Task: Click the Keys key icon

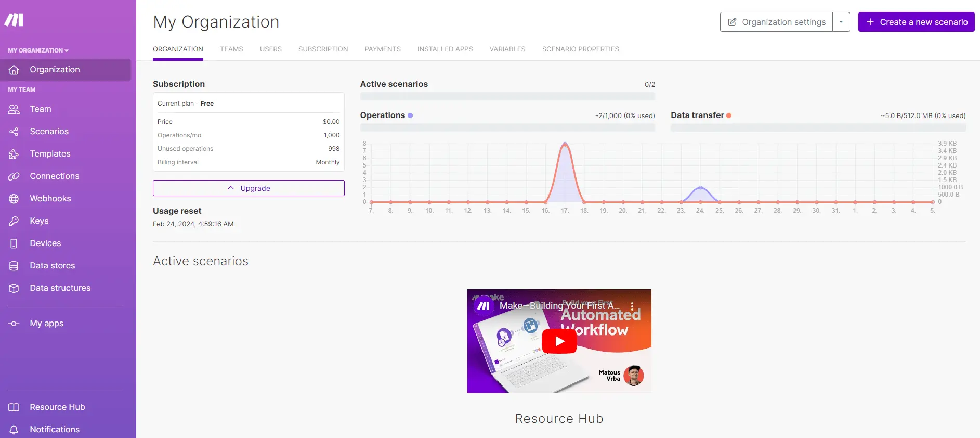Action: coord(14,221)
